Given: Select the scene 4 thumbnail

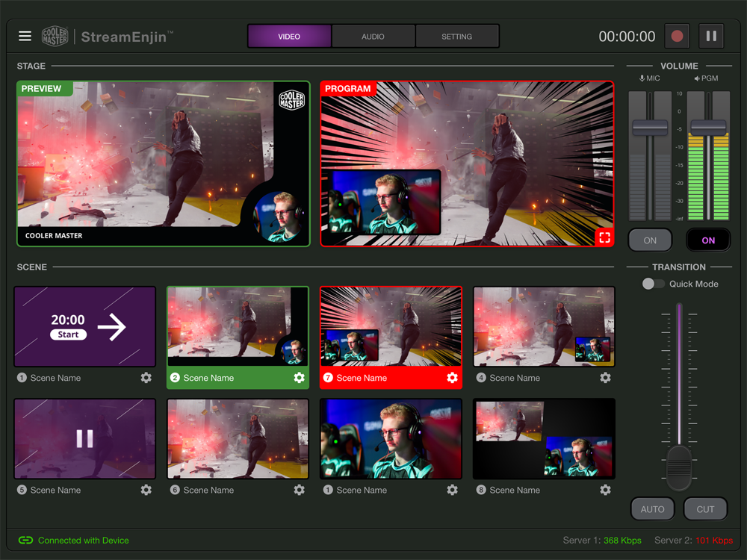Looking at the screenshot, I should point(544,327).
